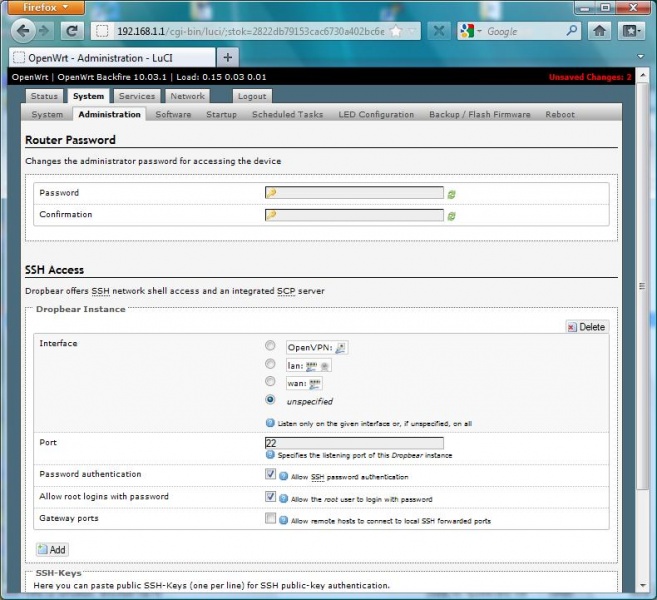Select the OpenVPN interface radio button
The height and width of the screenshot is (600, 657).
pyautogui.click(x=270, y=347)
